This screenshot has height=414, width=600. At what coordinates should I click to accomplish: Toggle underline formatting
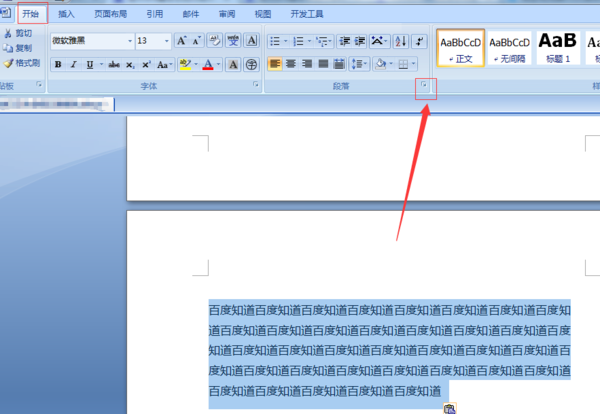tap(90, 64)
